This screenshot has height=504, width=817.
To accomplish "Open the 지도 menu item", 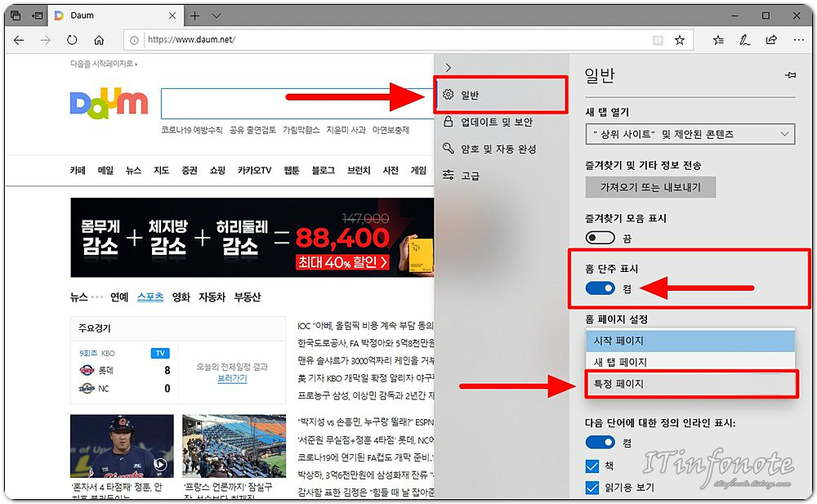I will pyautogui.click(x=162, y=171).
